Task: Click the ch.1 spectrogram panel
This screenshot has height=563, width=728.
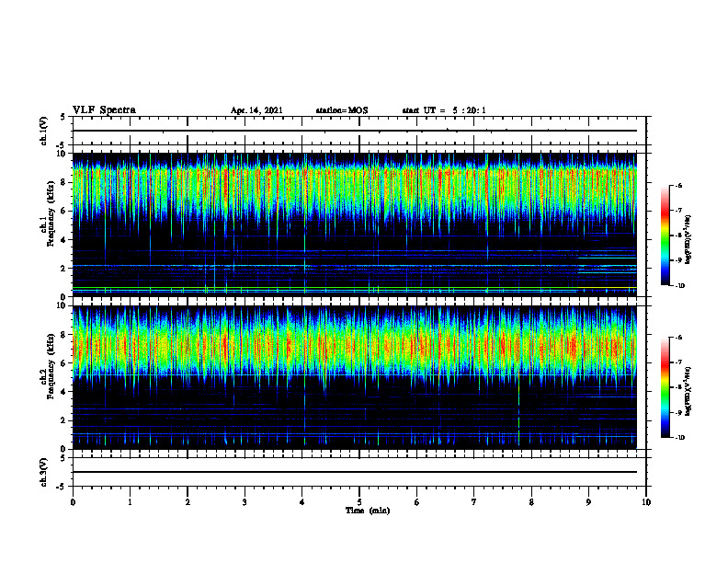Action: tap(354, 224)
